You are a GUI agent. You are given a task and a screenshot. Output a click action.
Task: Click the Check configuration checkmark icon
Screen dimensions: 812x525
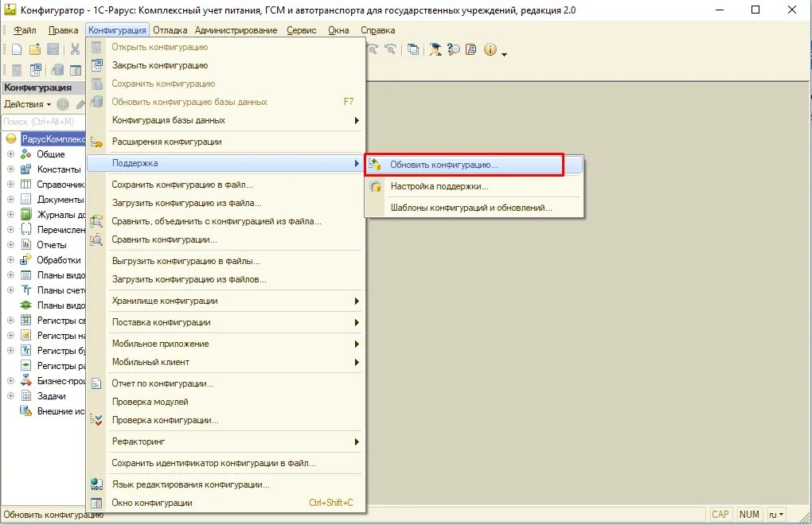[x=96, y=420]
